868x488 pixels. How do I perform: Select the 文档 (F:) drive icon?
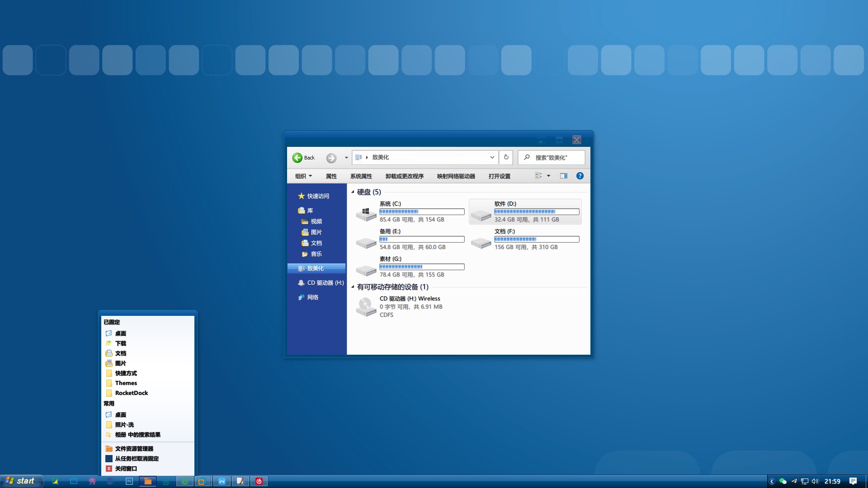[481, 243]
